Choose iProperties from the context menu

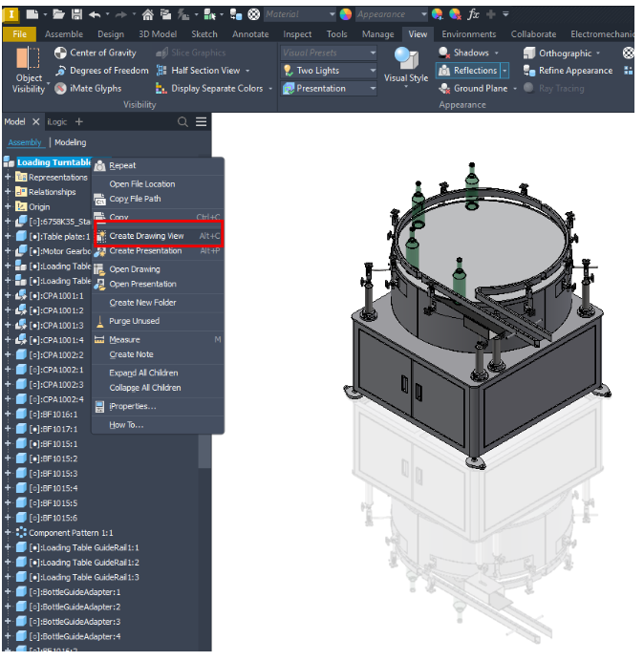point(132,406)
